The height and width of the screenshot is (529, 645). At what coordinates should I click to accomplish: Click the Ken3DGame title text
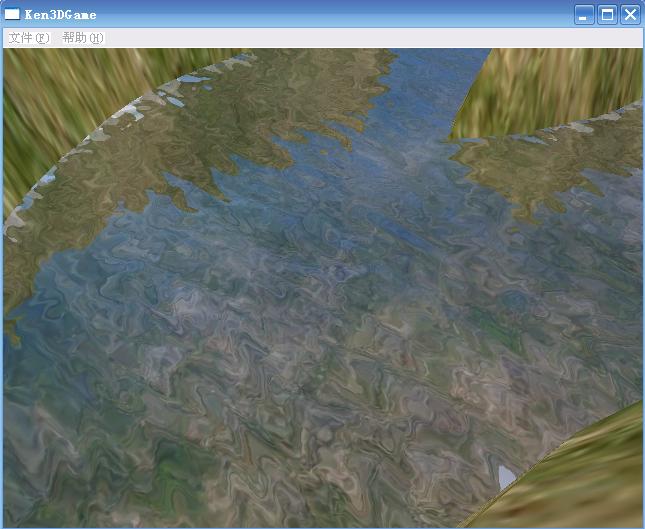(x=60, y=15)
